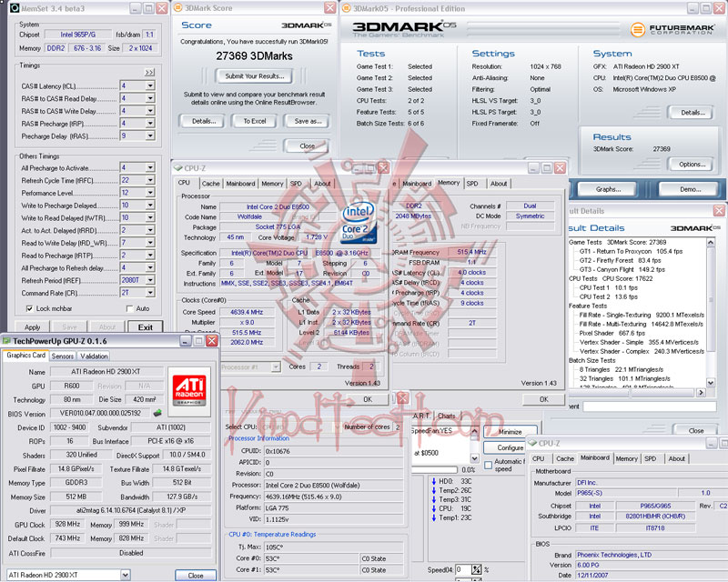
Task: Click the MemSet title bar icon
Action: (15, 8)
